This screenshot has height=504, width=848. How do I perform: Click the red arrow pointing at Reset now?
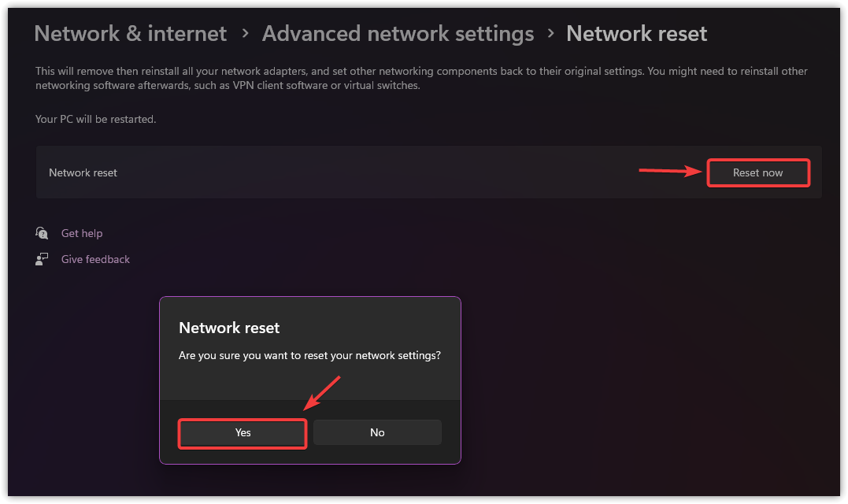tap(669, 170)
